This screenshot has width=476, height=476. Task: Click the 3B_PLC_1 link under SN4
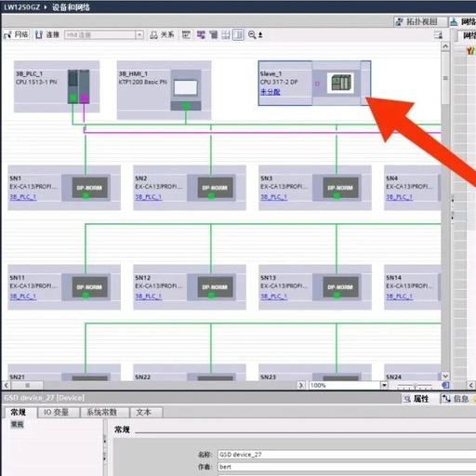coord(399,197)
